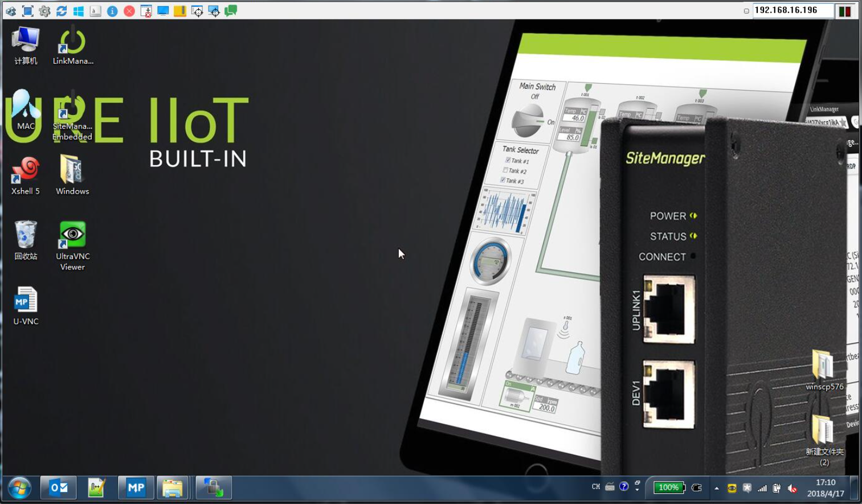Open the notepad app on taskbar
This screenshot has height=504, width=862.
pos(97,488)
